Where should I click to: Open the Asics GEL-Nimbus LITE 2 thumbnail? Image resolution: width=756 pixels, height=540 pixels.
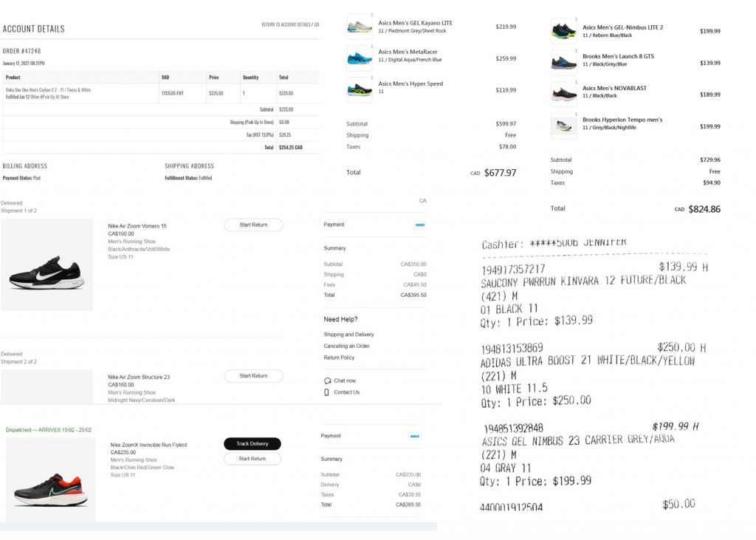[563, 31]
